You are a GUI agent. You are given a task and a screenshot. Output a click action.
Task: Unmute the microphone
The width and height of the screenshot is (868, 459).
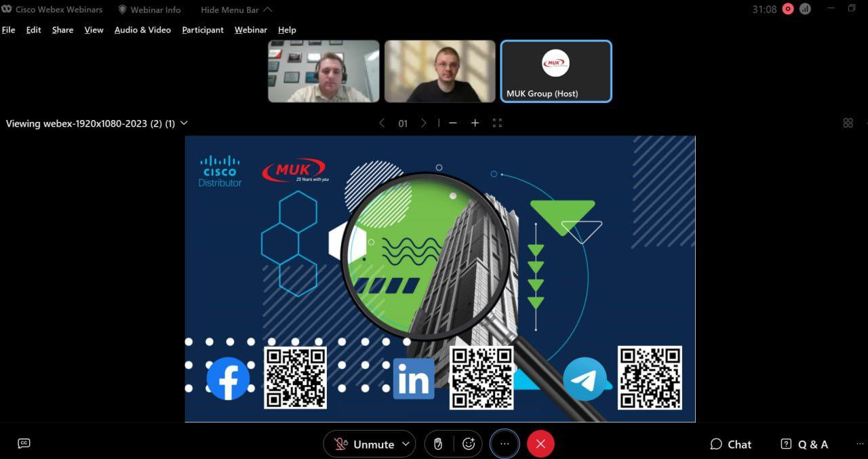pyautogui.click(x=364, y=444)
